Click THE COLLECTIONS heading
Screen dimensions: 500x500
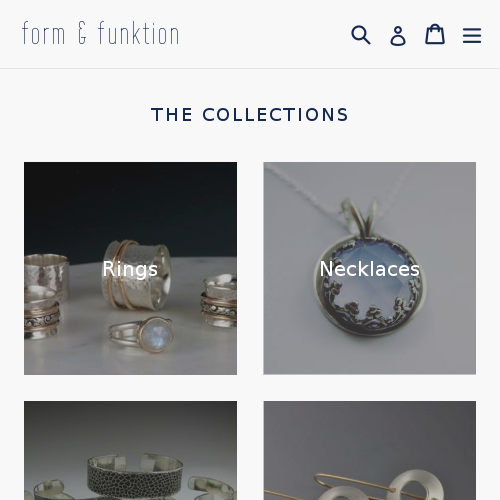pos(250,115)
